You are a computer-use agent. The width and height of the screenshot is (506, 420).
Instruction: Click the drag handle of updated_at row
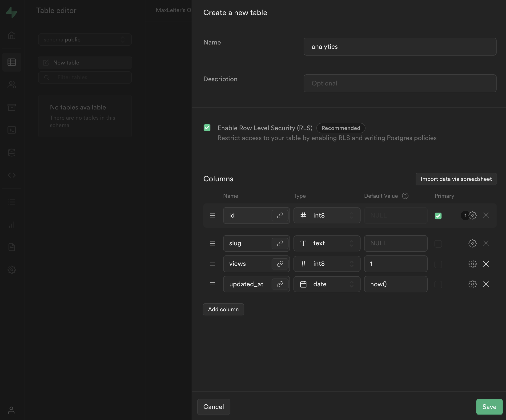click(212, 284)
